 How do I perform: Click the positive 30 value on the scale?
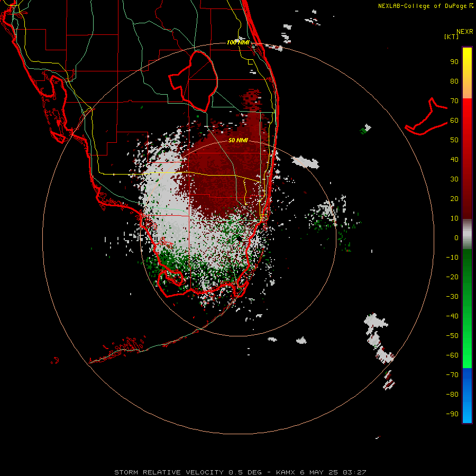click(454, 179)
